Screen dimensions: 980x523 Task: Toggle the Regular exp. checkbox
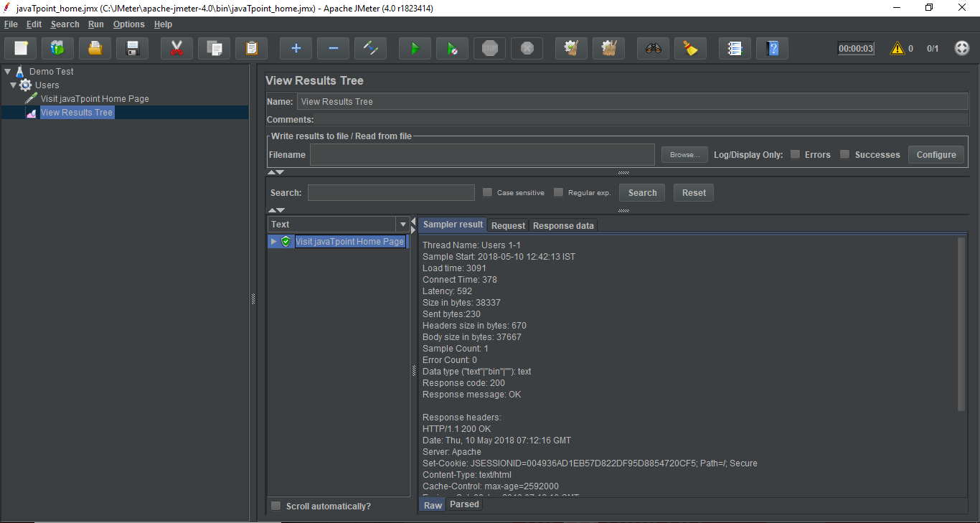pyautogui.click(x=558, y=192)
